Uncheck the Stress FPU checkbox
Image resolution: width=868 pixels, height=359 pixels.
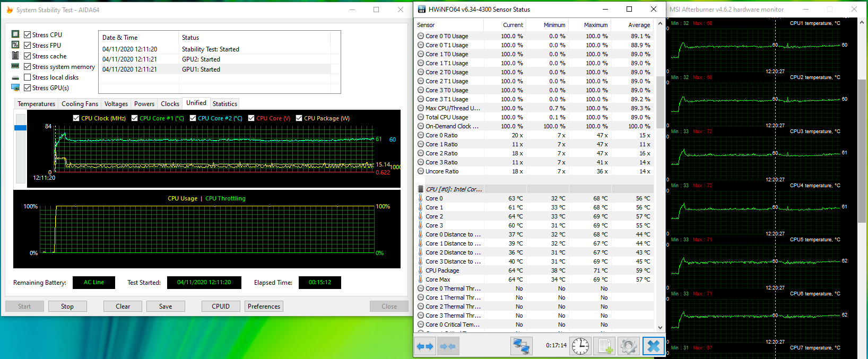click(27, 45)
